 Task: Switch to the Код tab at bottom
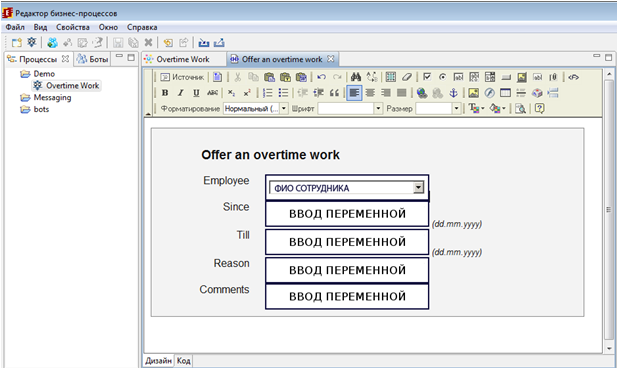(x=183, y=361)
